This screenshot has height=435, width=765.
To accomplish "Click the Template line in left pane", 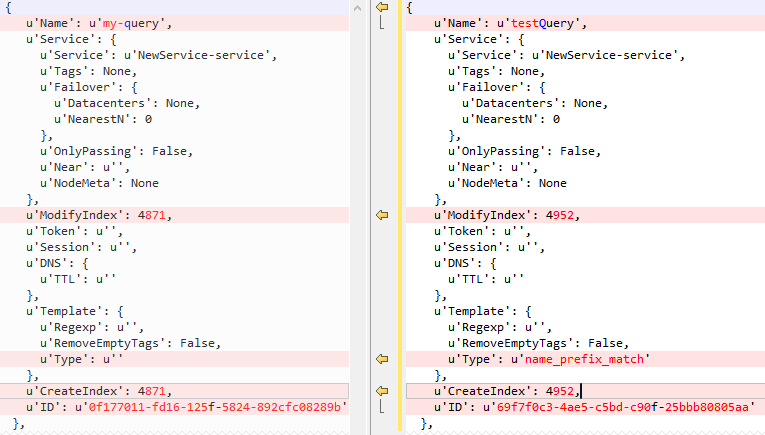I will [x=75, y=311].
